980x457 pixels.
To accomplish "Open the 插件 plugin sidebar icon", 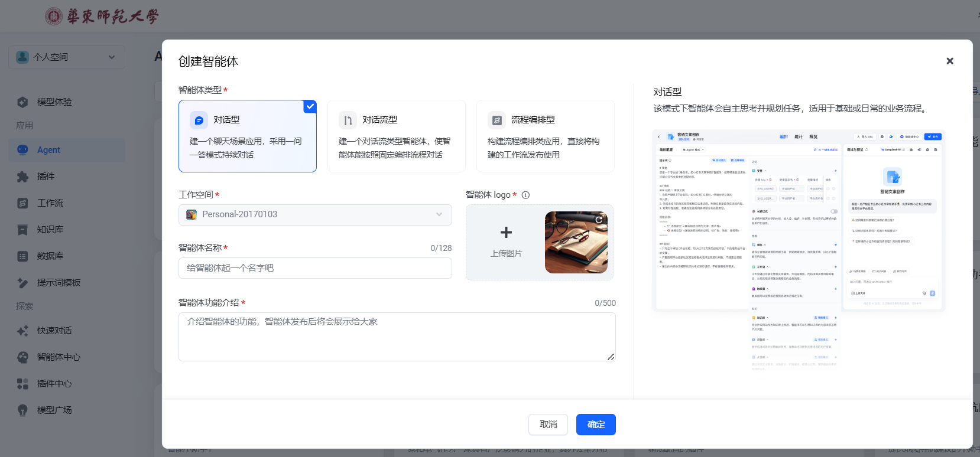I will pos(22,177).
